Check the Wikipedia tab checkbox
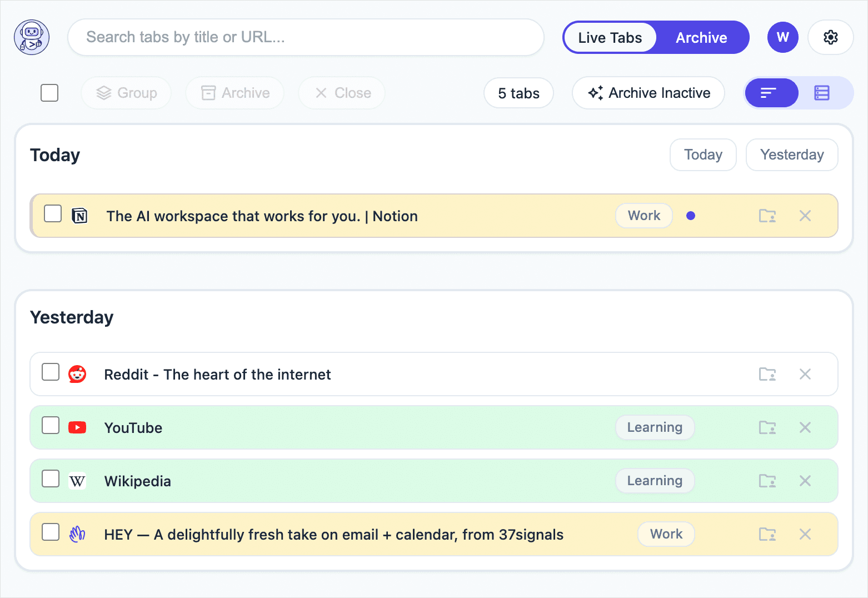Image resolution: width=868 pixels, height=598 pixels. coord(51,479)
